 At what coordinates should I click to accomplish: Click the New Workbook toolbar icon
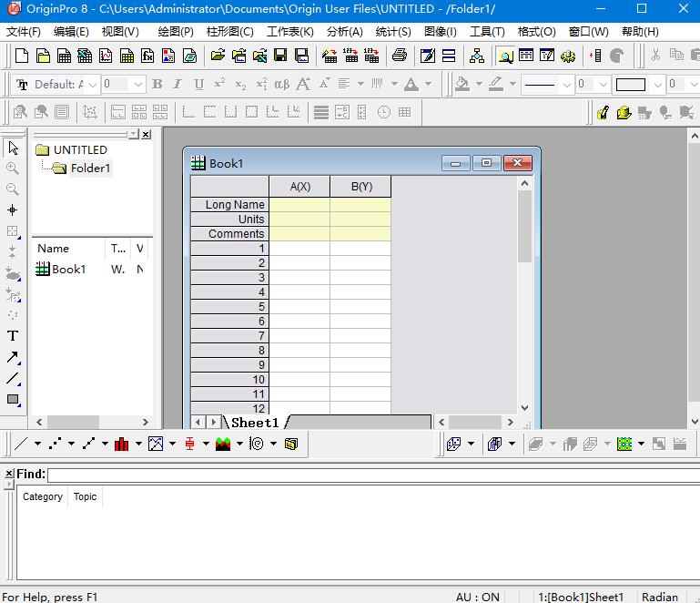click(64, 56)
